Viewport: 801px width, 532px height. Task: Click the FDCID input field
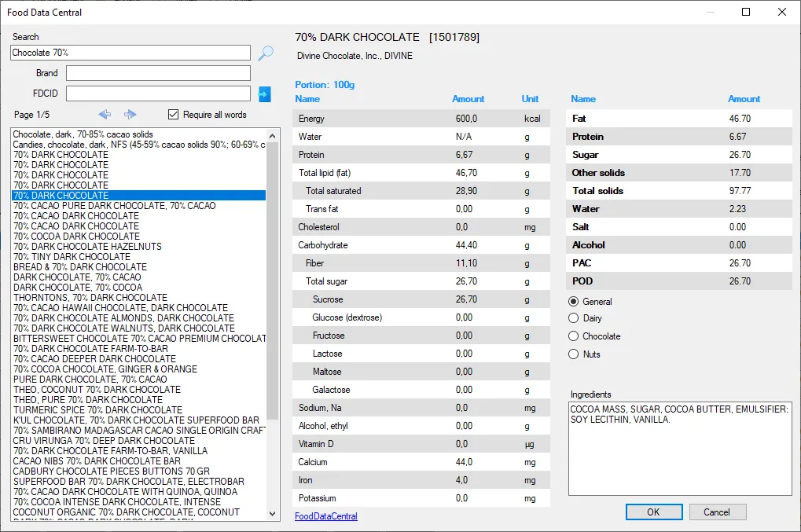(x=158, y=94)
